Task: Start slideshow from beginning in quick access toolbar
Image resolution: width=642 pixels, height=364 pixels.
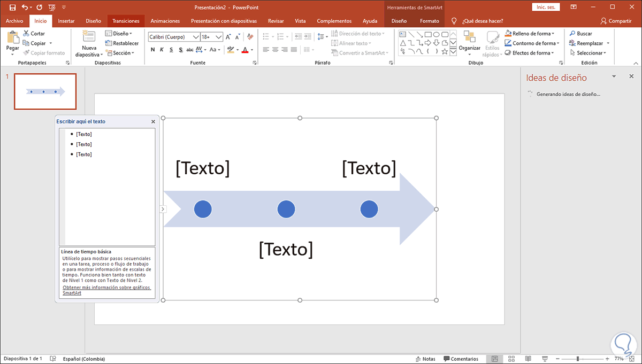Action: 52,7
